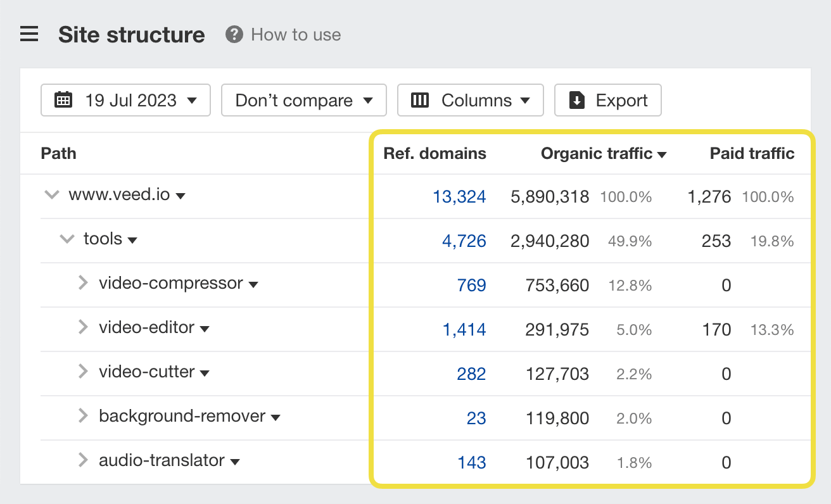Open the video-cutter dropdown arrow
Screen dimensions: 831x504
click(x=205, y=374)
